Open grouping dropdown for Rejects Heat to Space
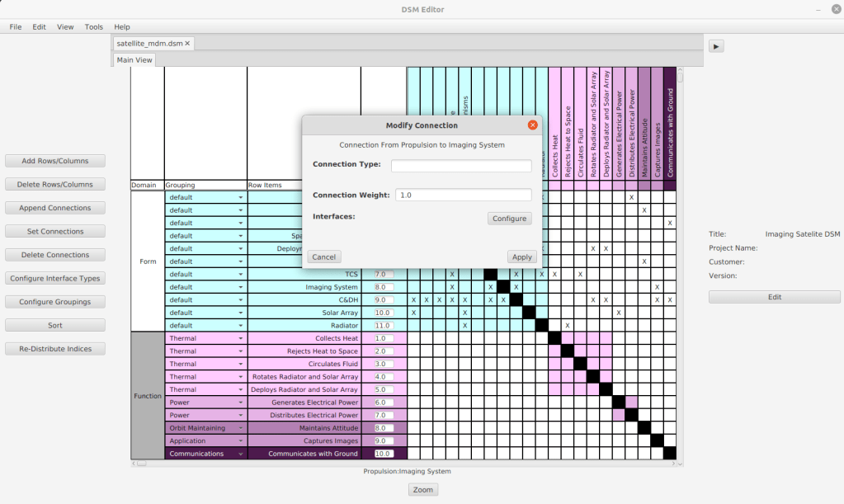This screenshot has width=844, height=504. 205,351
